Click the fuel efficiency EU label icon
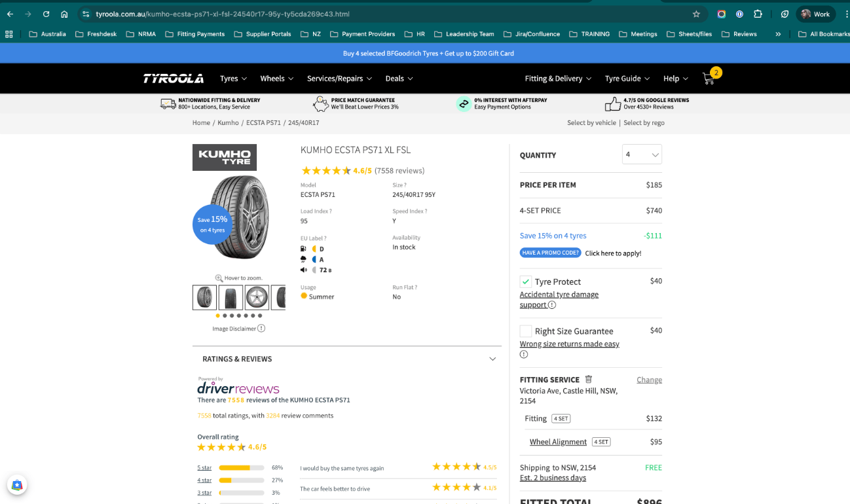Image resolution: width=850 pixels, height=504 pixels. click(303, 249)
